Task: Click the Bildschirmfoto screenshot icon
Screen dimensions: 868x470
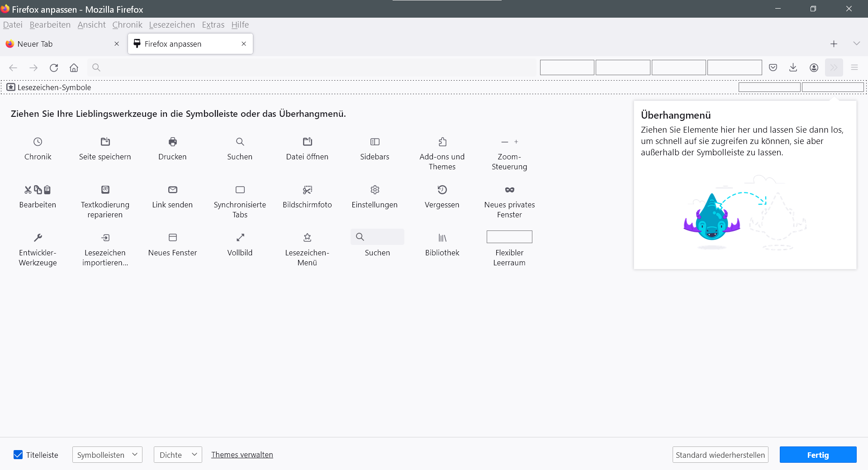Action: pos(307,190)
